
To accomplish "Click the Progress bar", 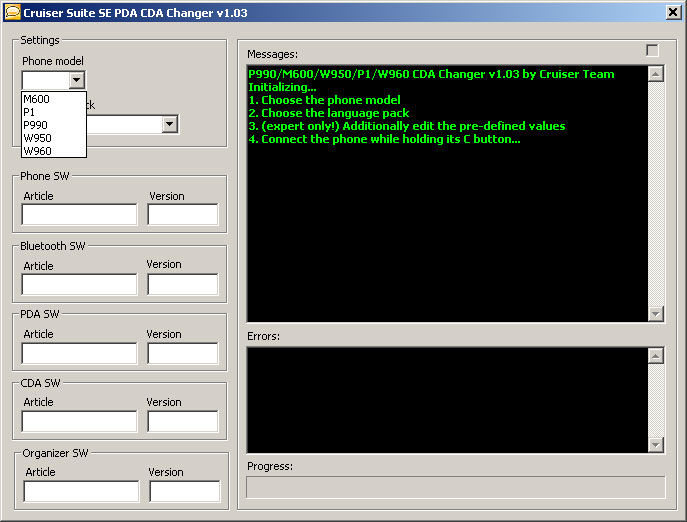I will click(456, 487).
